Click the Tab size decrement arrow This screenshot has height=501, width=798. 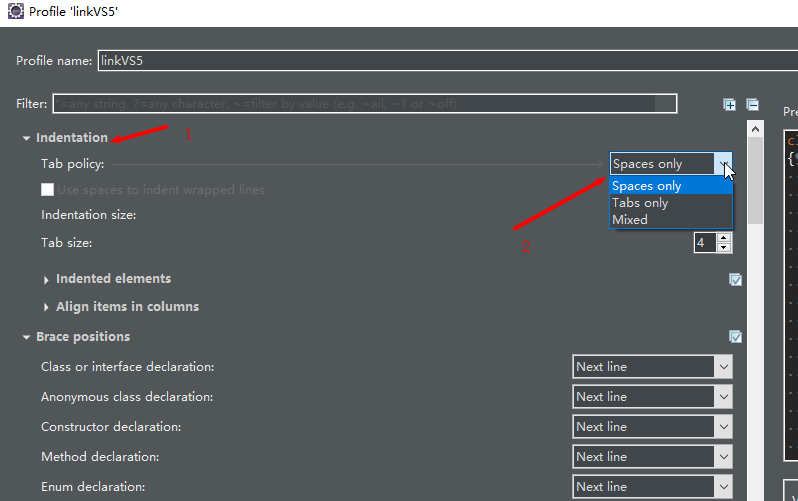click(x=724, y=248)
